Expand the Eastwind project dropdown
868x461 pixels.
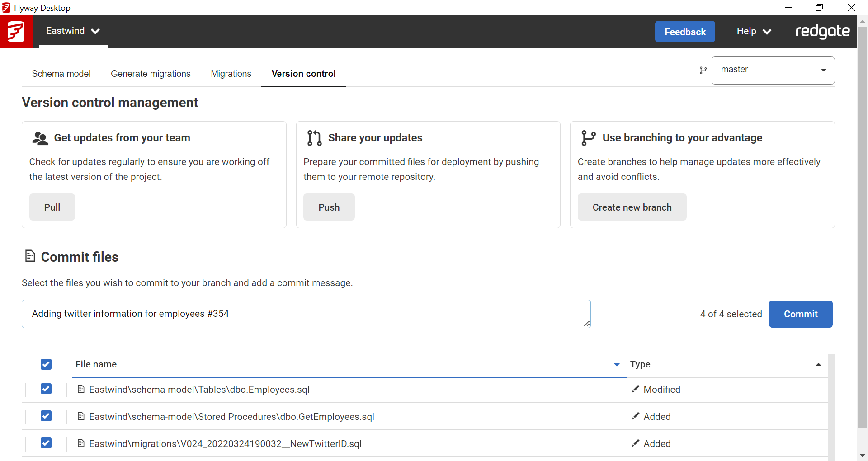[73, 31]
